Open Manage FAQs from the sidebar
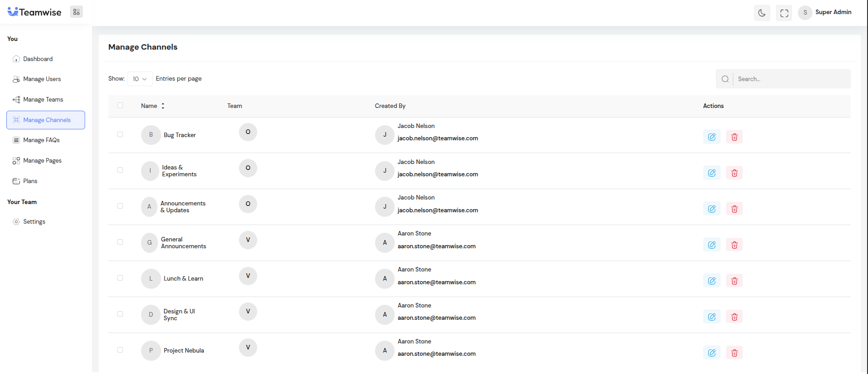Screen dimensions: 868x374 point(41,140)
